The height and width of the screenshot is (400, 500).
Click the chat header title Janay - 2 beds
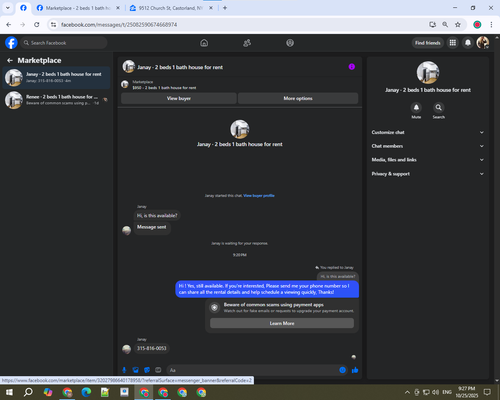click(180, 67)
